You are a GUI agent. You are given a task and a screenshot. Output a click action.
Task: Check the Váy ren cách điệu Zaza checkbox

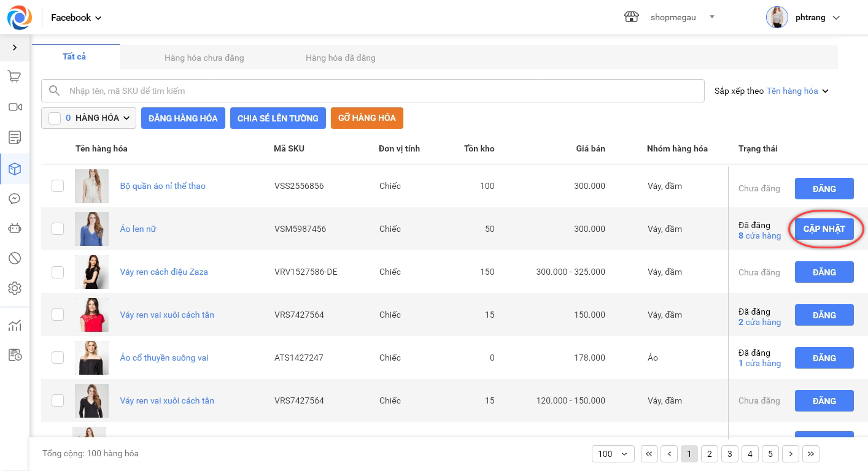point(58,272)
